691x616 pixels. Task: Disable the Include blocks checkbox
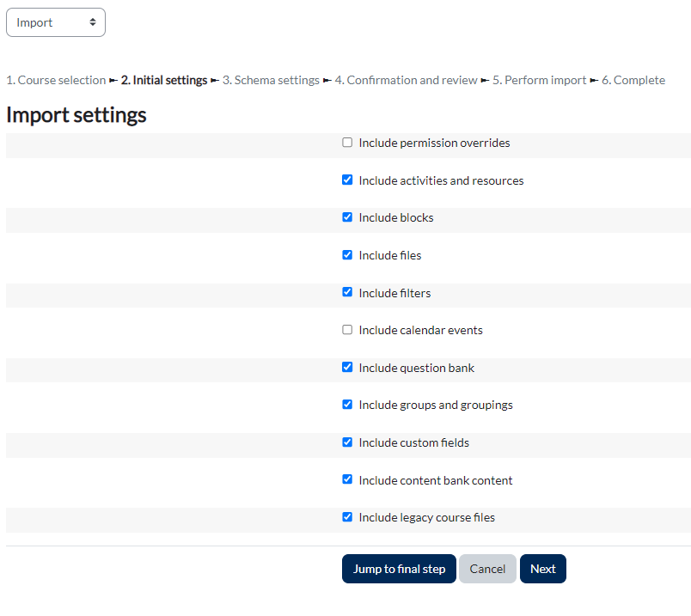(x=347, y=217)
